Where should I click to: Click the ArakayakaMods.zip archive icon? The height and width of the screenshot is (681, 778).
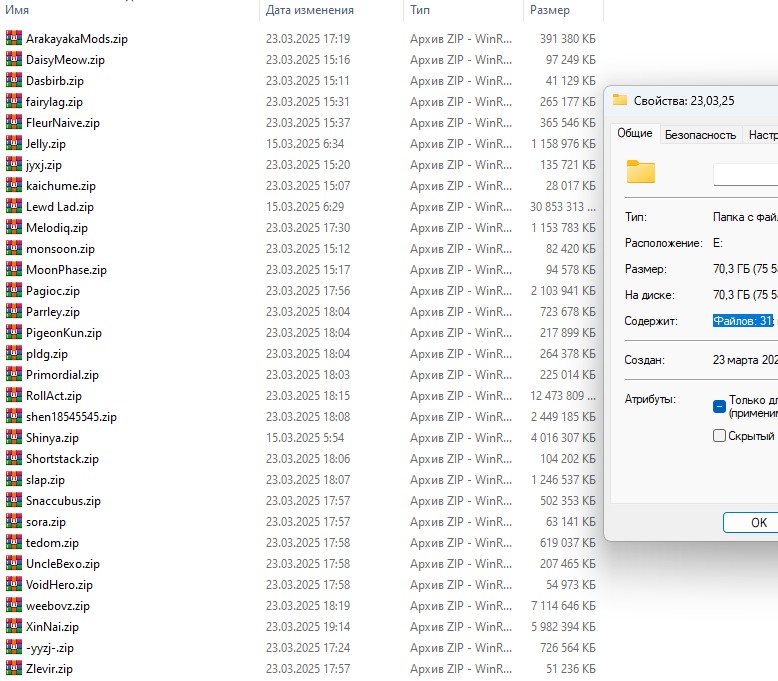click(x=14, y=38)
